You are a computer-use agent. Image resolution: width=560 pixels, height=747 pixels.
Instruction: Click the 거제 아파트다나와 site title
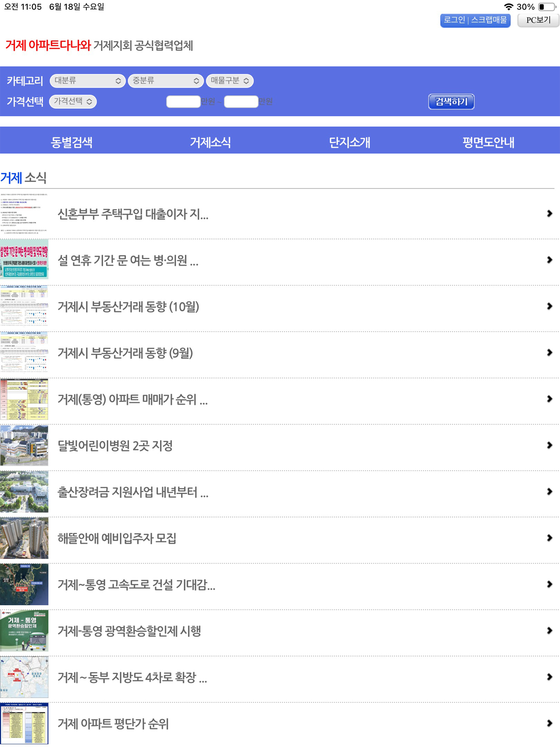(48, 45)
